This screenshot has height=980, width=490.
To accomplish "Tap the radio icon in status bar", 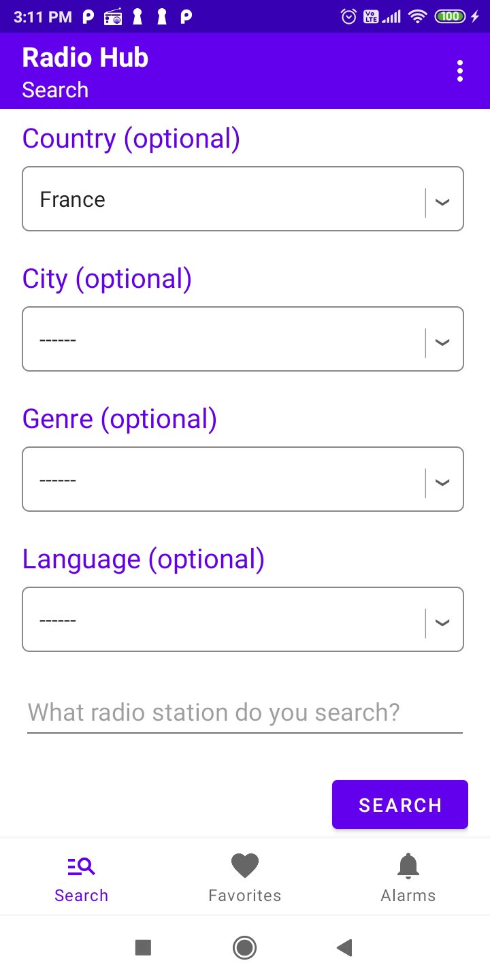I will point(113,18).
